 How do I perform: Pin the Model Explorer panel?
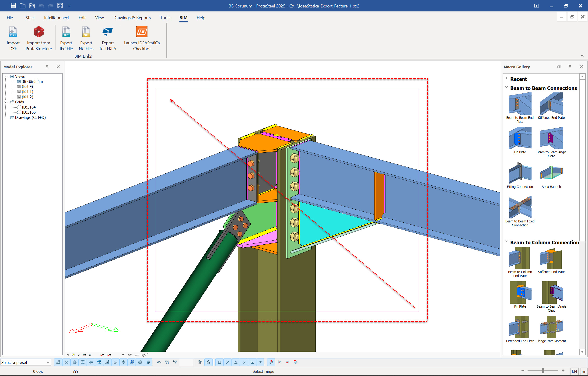pyautogui.click(x=47, y=67)
